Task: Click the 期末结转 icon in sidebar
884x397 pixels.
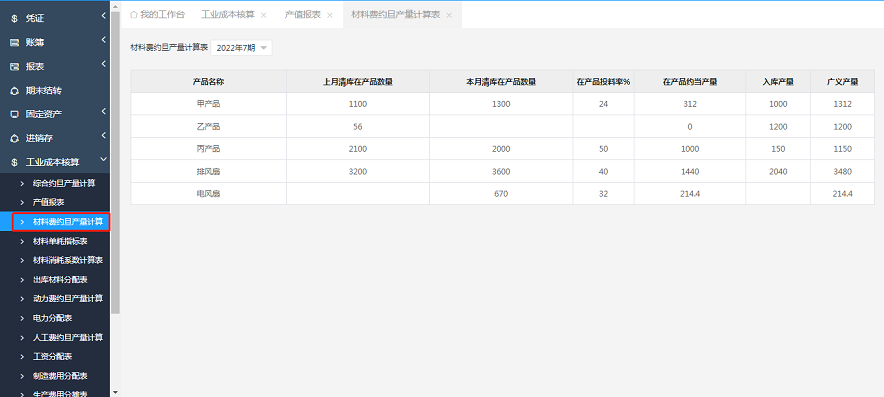Action: tap(15, 90)
